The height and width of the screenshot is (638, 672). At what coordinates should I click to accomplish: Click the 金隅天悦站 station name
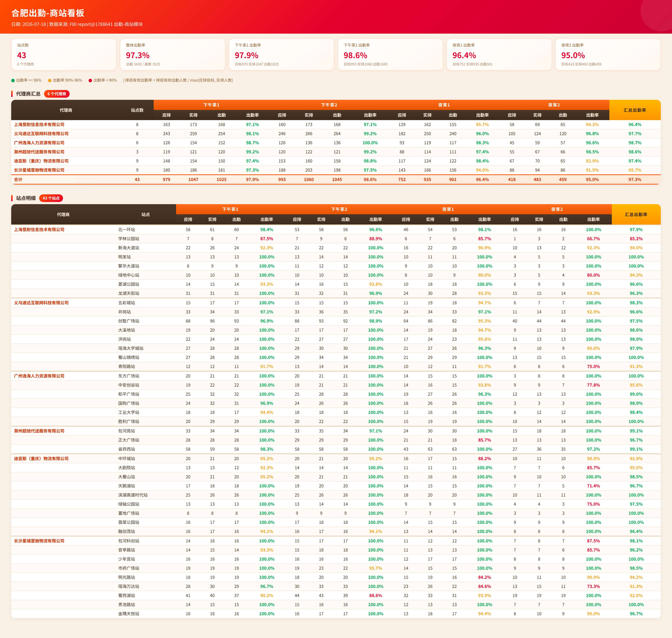point(128,614)
